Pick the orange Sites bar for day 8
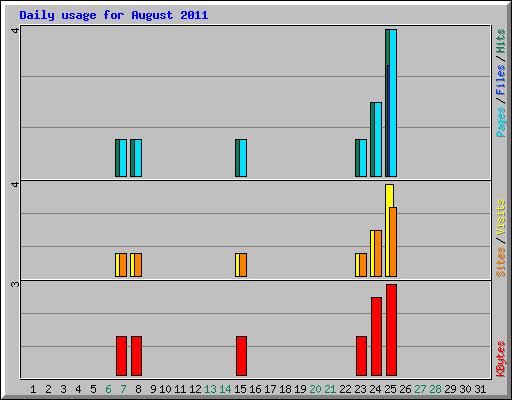The height and width of the screenshot is (400, 512). pyautogui.click(x=138, y=265)
